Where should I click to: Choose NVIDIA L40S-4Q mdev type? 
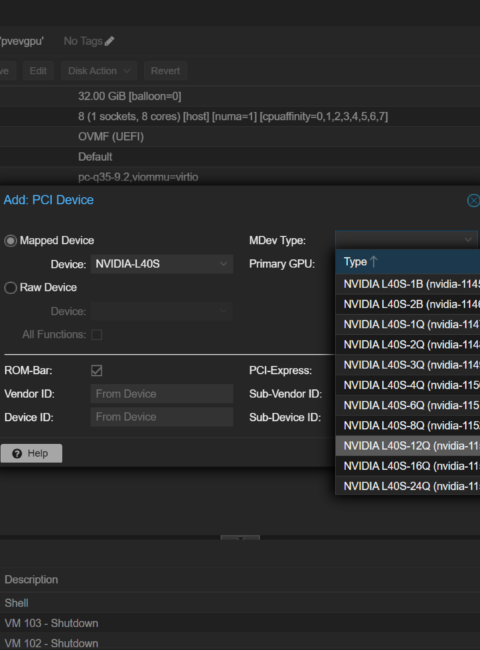[x=407, y=386]
